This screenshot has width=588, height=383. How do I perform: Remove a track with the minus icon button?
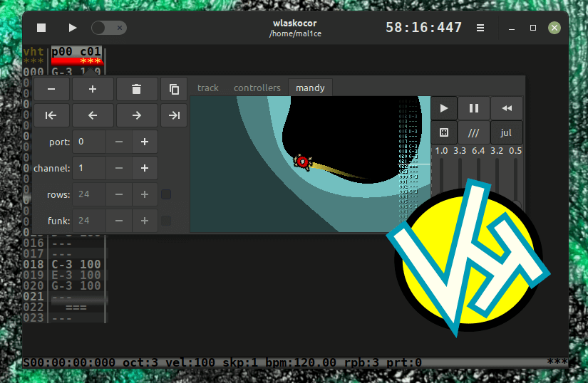pyautogui.click(x=51, y=89)
